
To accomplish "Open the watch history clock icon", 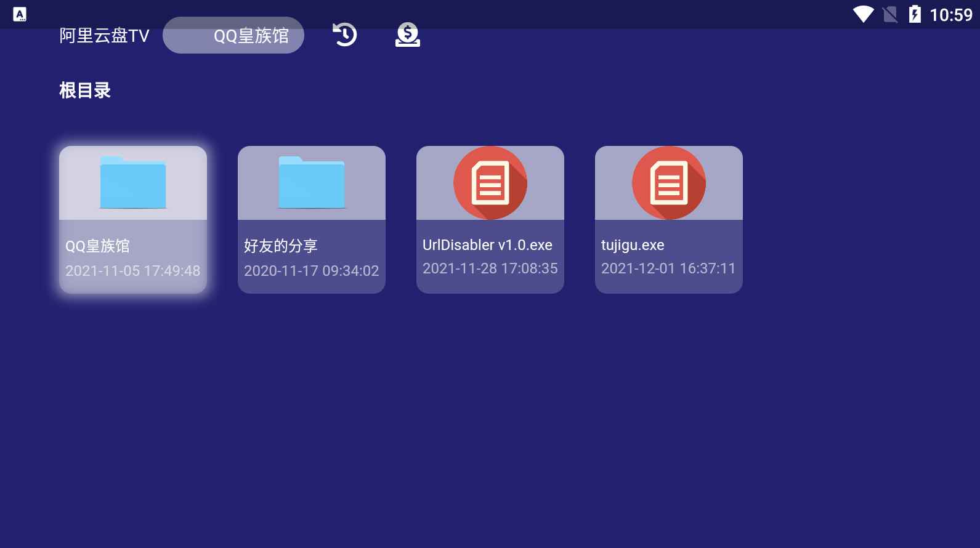I will (x=345, y=34).
